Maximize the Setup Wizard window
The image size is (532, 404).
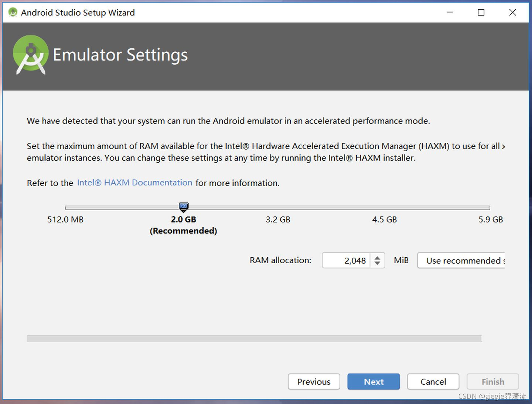(x=481, y=12)
